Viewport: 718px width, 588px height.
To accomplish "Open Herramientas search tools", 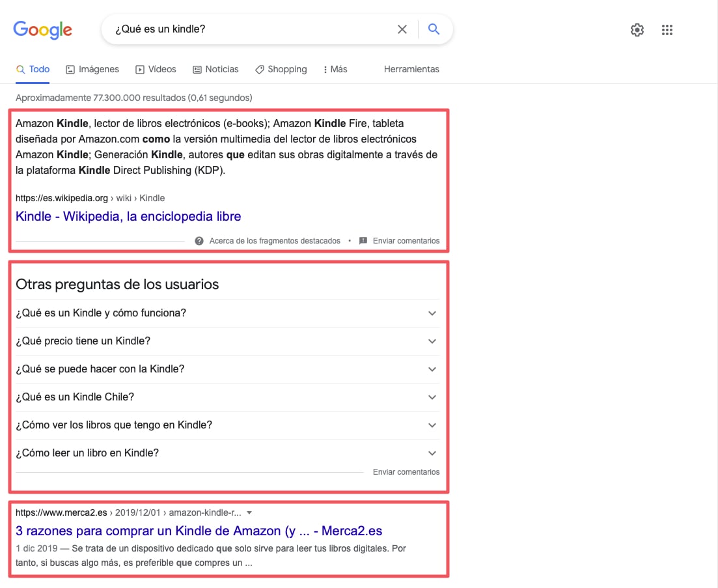I will (x=411, y=69).
